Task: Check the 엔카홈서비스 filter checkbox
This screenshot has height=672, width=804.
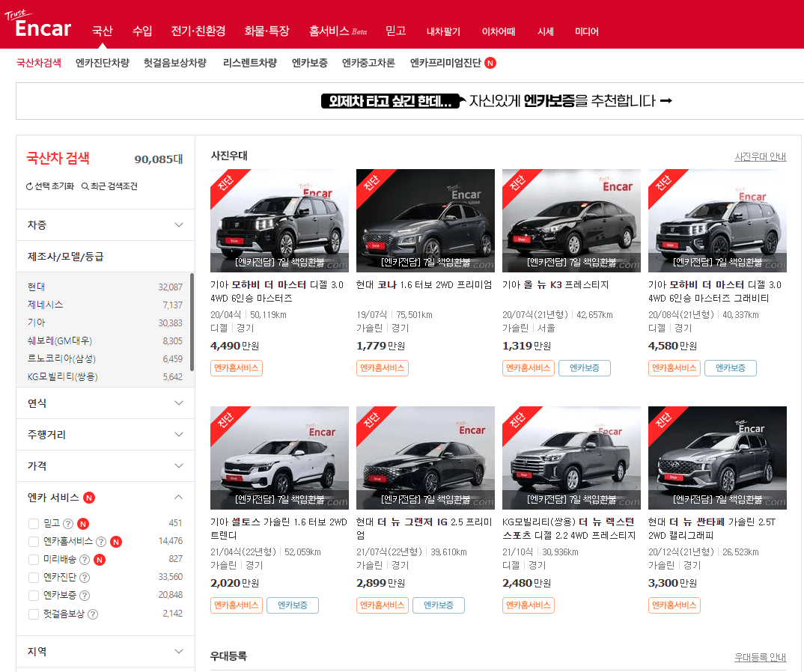Action: (x=34, y=542)
